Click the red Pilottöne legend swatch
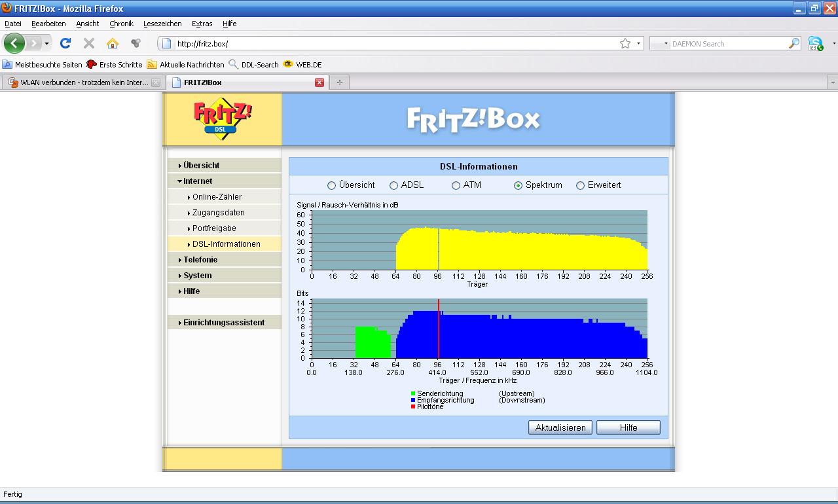This screenshot has width=838, height=504. click(x=413, y=406)
